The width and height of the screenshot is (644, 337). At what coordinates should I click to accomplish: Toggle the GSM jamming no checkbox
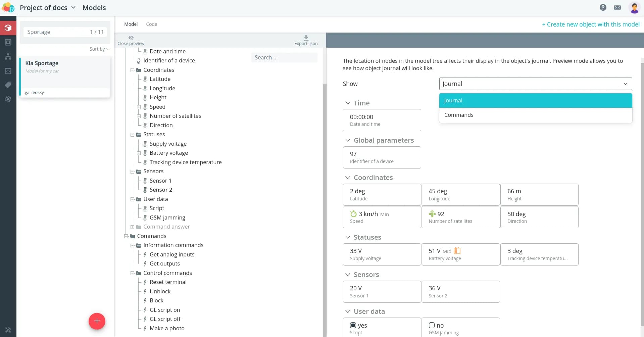click(432, 325)
